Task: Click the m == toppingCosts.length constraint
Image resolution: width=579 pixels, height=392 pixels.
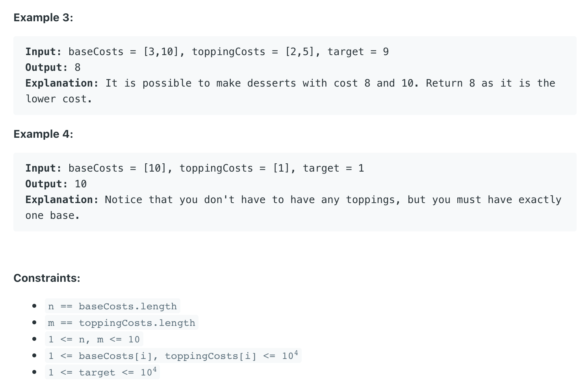Action: [121, 323]
